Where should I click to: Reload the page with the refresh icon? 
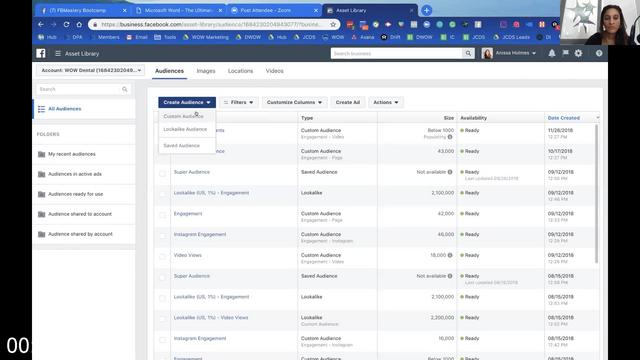click(x=66, y=24)
